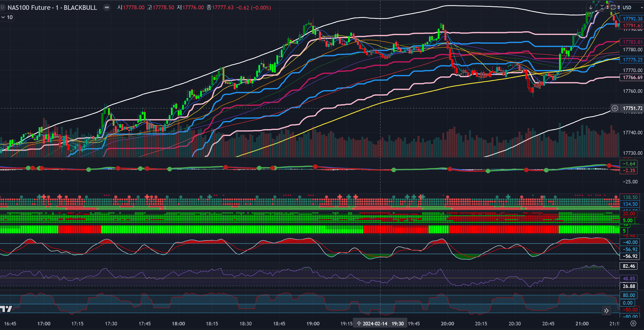
Task: Click the 18:00 time axis label
Action: (x=178, y=323)
